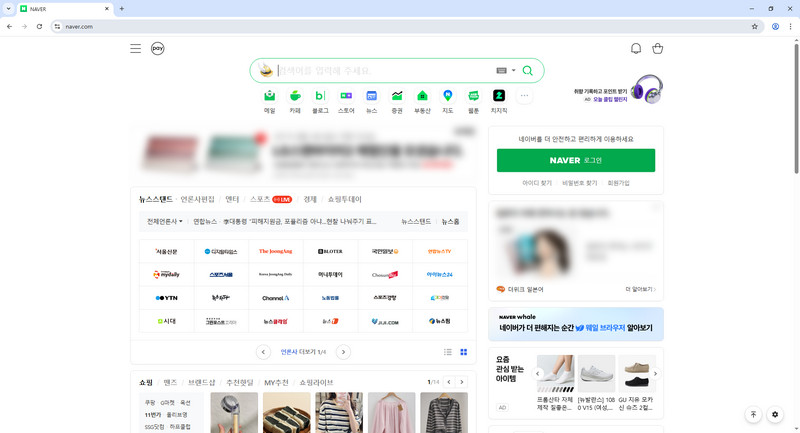
Task: Expand the 전체언론사 dropdown
Action: [164, 221]
